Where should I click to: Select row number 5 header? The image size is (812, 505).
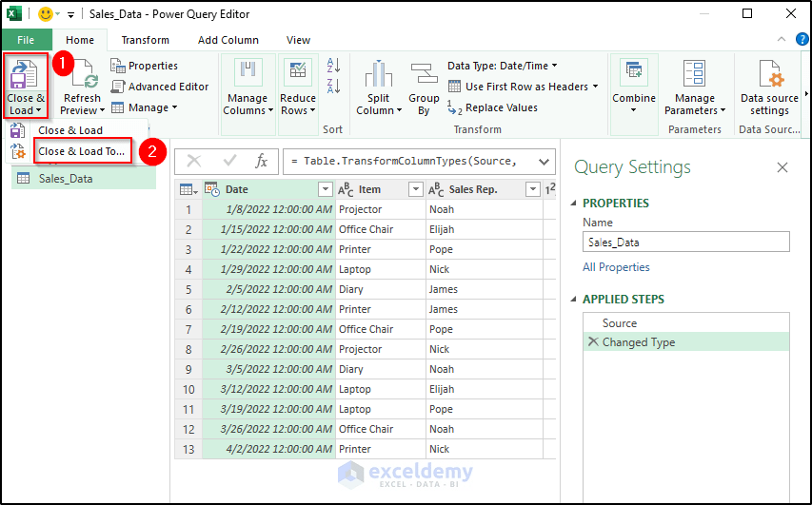tap(188, 289)
